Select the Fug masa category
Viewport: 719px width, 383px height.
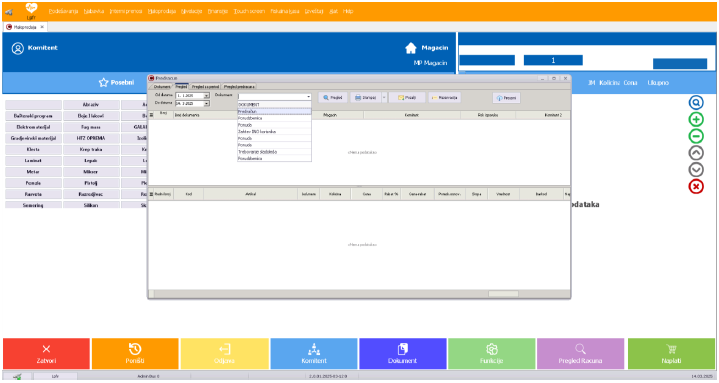(x=91, y=127)
